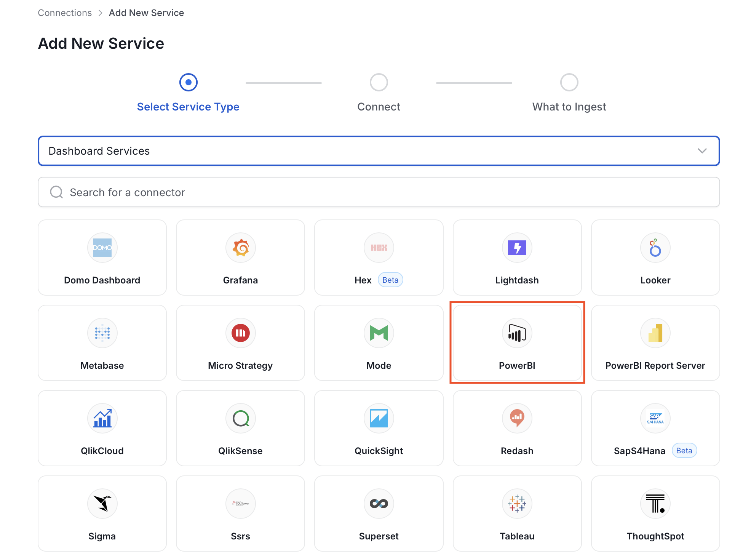This screenshot has width=751, height=560.
Task: Click the Hex card label text
Action: (363, 280)
